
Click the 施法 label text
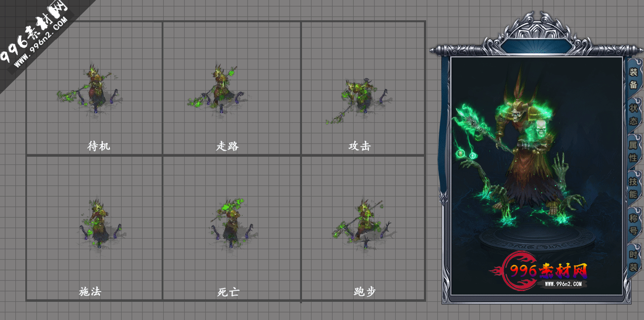click(90, 292)
